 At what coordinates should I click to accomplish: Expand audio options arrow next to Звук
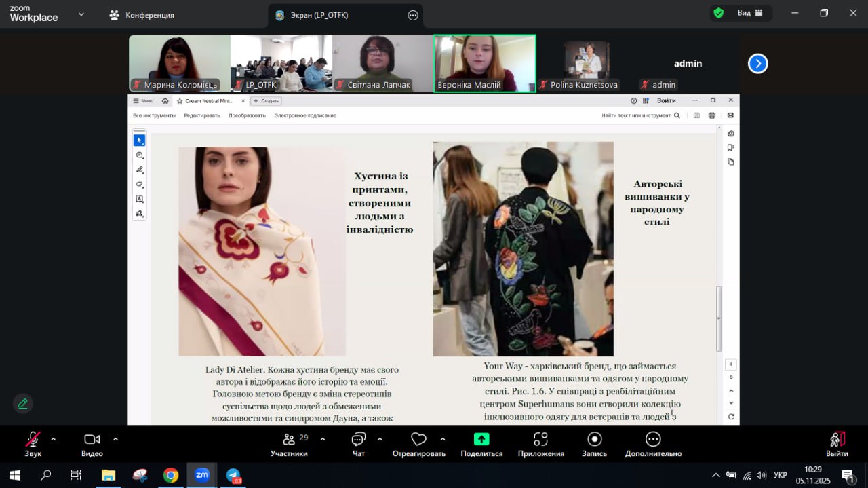click(54, 439)
